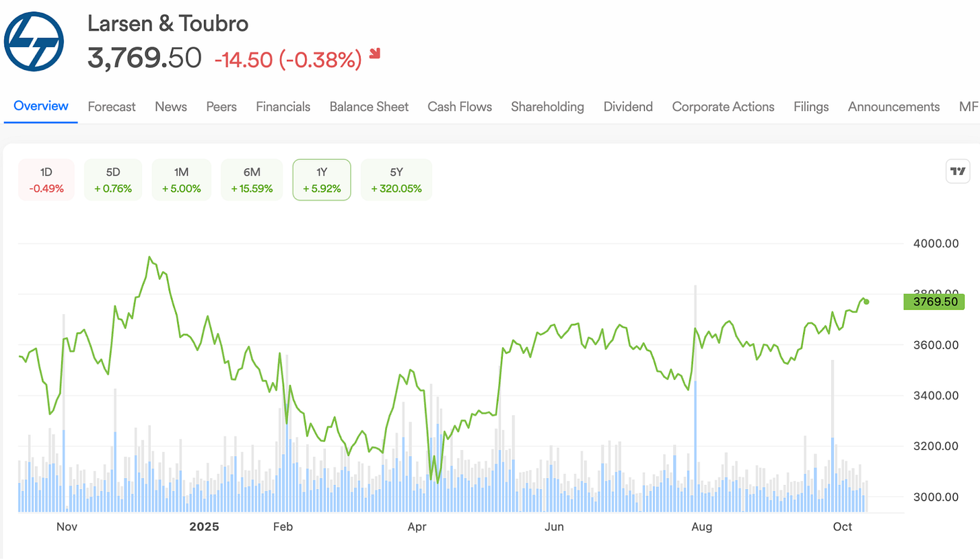
Task: Click the Nov x-axis label
Action: 67,526
